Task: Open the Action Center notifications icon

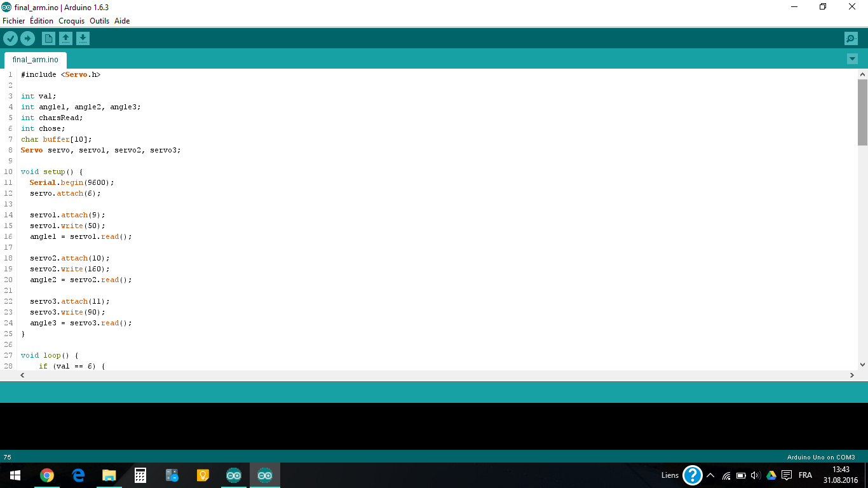Action: click(x=787, y=475)
